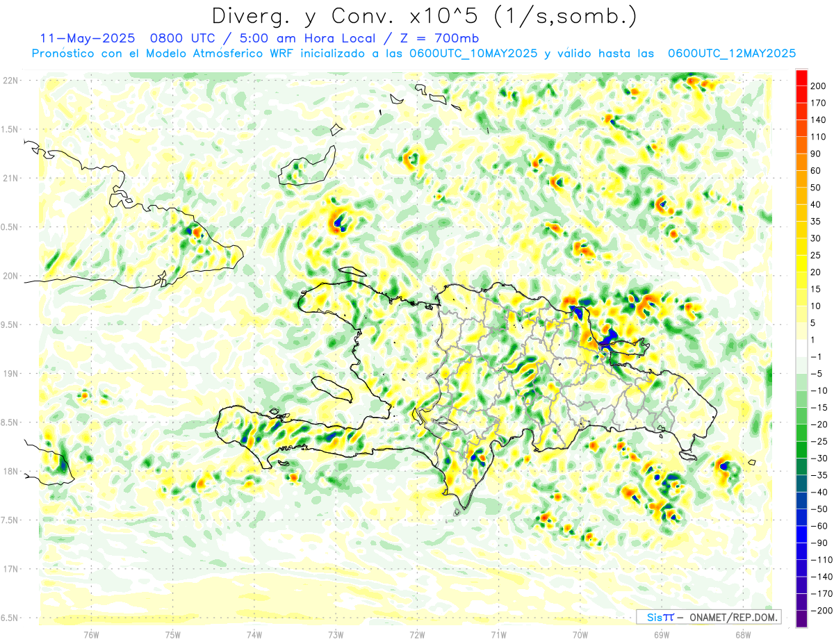Click the 20N latitude axis label

pyautogui.click(x=10, y=276)
